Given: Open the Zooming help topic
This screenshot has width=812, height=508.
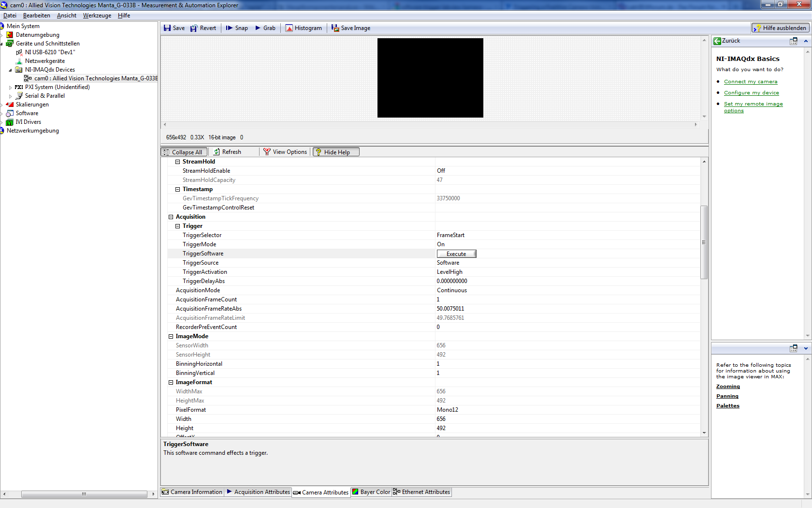Looking at the screenshot, I should pyautogui.click(x=728, y=387).
